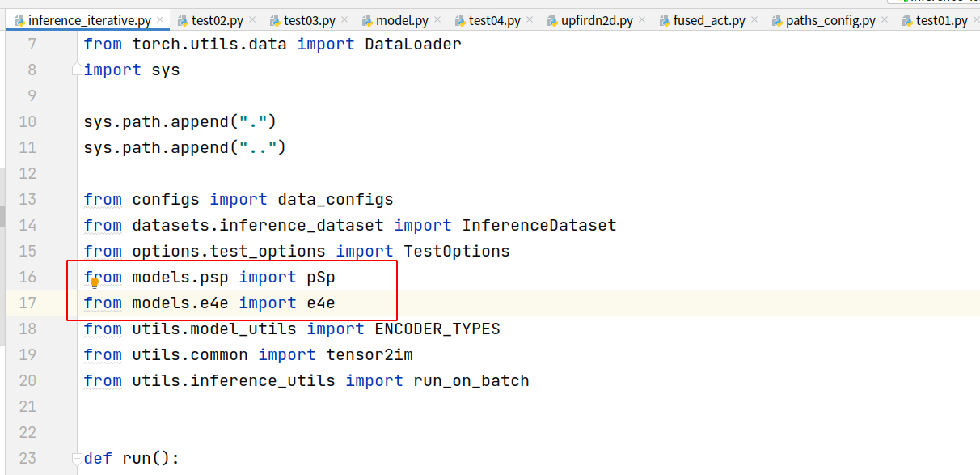Collapse the run() function fold marker
Image resolution: width=980 pixels, height=475 pixels.
click(75, 456)
